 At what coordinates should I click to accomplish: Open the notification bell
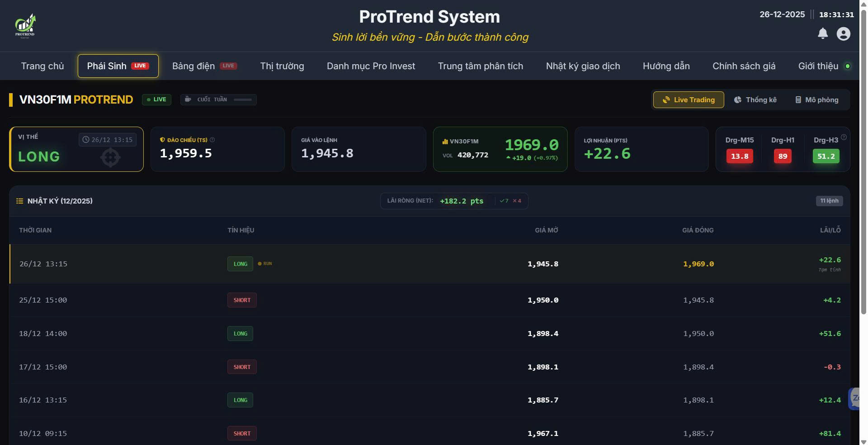[x=823, y=33]
